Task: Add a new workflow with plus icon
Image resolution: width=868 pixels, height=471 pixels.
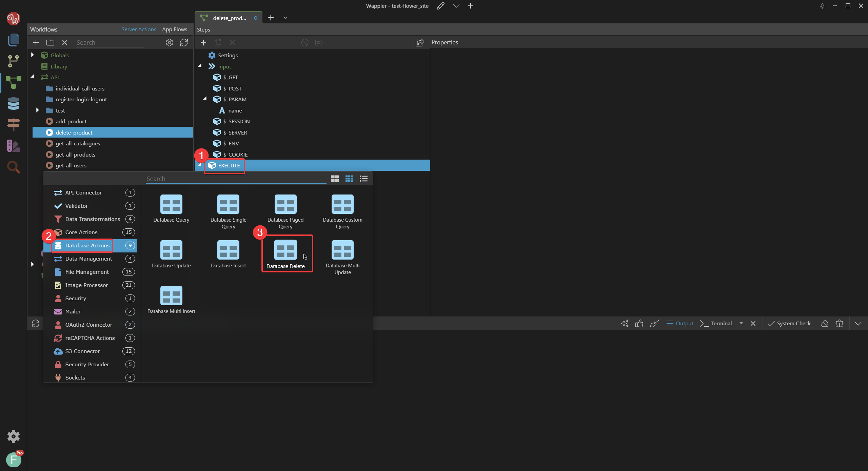Action: click(x=36, y=42)
